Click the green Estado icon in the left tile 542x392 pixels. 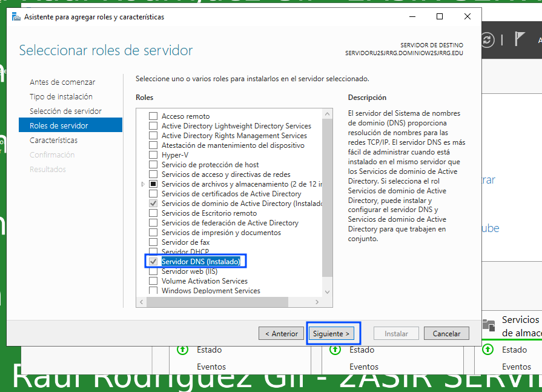click(182, 350)
